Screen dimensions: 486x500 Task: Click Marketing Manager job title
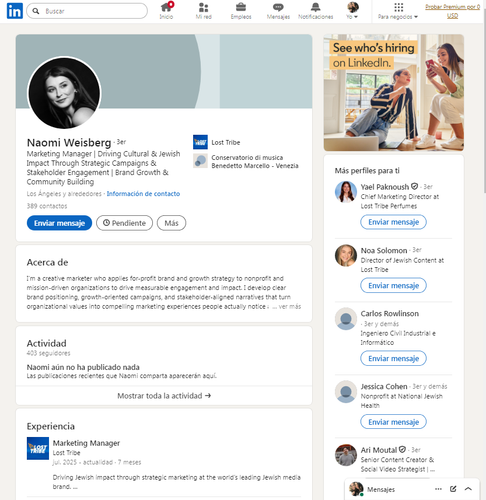[x=86, y=443]
